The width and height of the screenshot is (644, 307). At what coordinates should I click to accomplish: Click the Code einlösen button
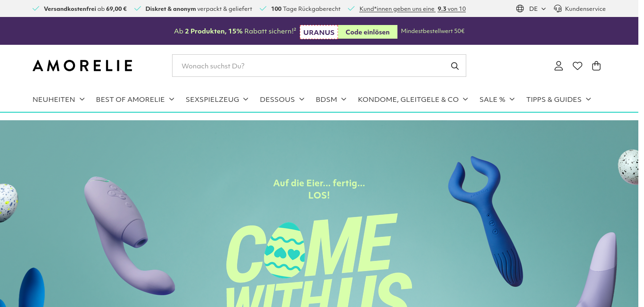(x=368, y=32)
